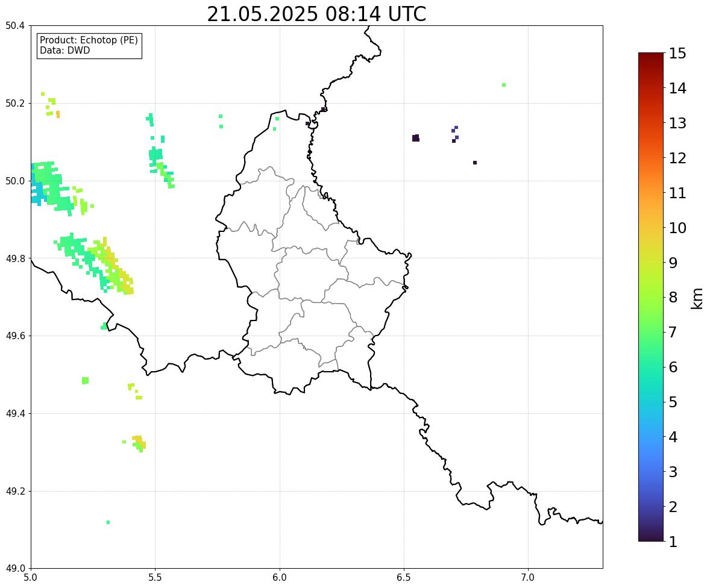Click the colorbar tick label 10
The height and width of the screenshot is (588, 710).
[x=677, y=228]
